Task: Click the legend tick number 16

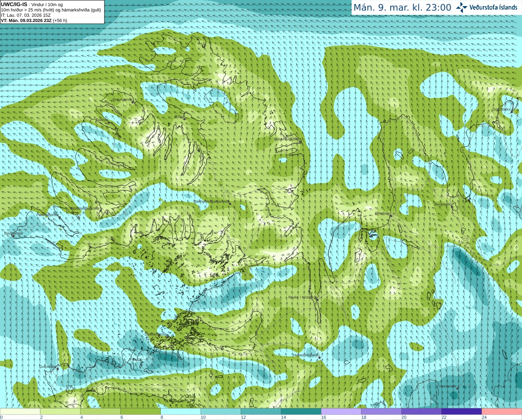Action: tap(323, 417)
